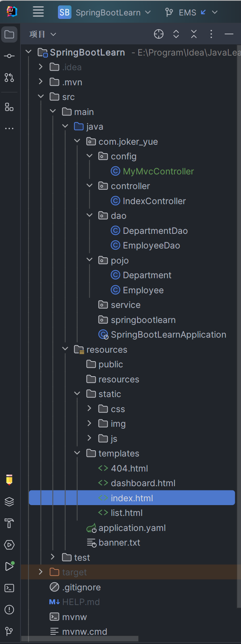Viewport: 241px width, 644px height.
Task: Click the Collapse All icon in Project toolbar
Action: [x=194, y=34]
